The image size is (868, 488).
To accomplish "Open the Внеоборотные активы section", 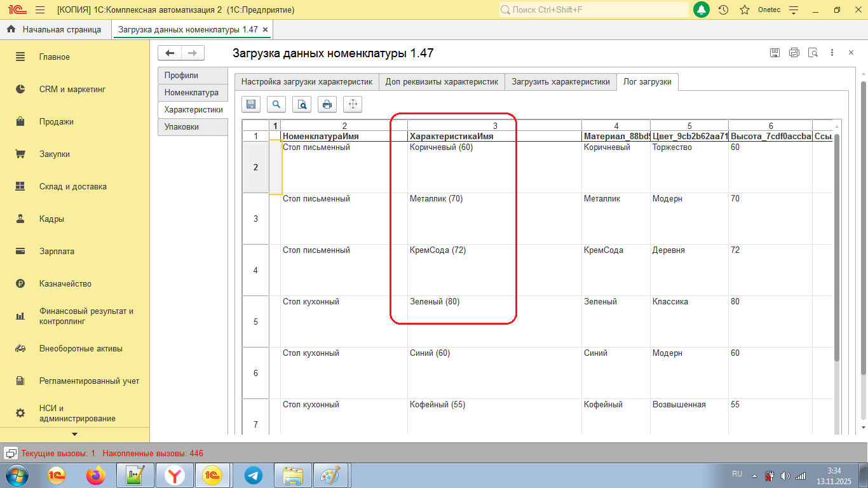I will [x=75, y=349].
